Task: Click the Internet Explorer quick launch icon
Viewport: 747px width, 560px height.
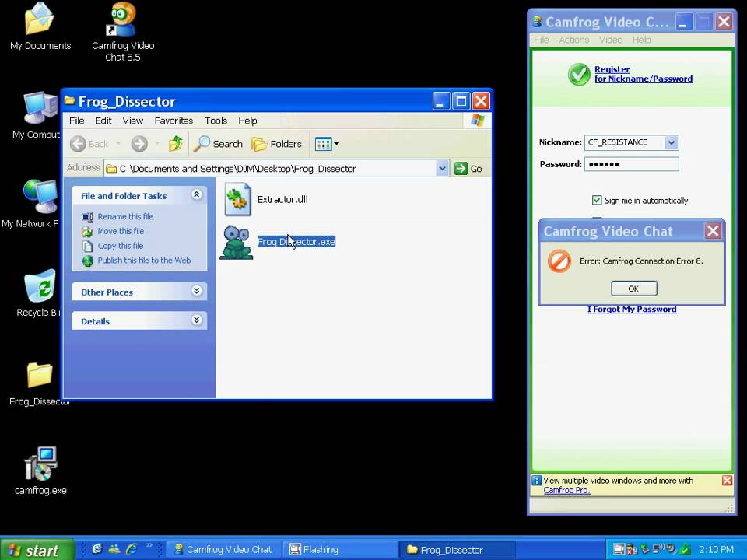Action: [x=132, y=549]
